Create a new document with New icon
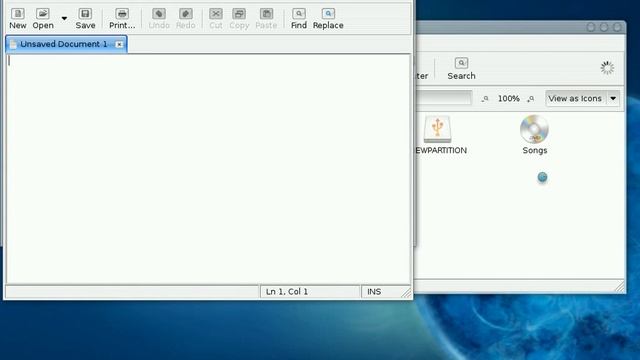This screenshot has height=360, width=640. (x=18, y=19)
